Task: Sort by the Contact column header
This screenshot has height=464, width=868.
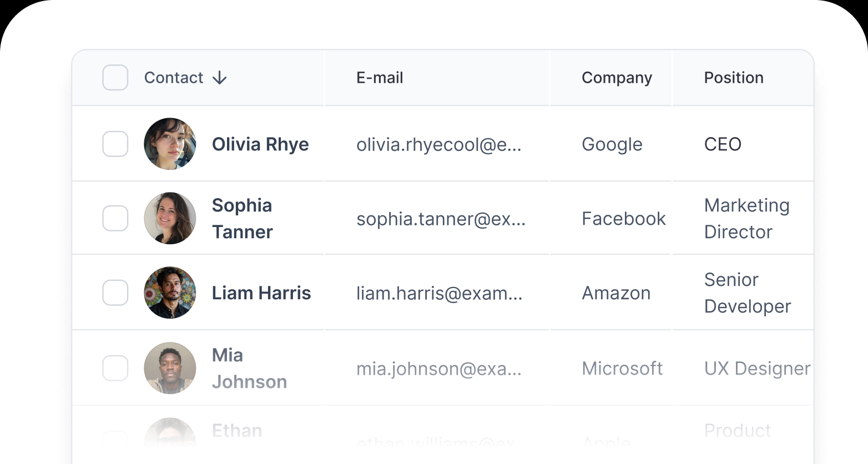Action: (x=174, y=78)
